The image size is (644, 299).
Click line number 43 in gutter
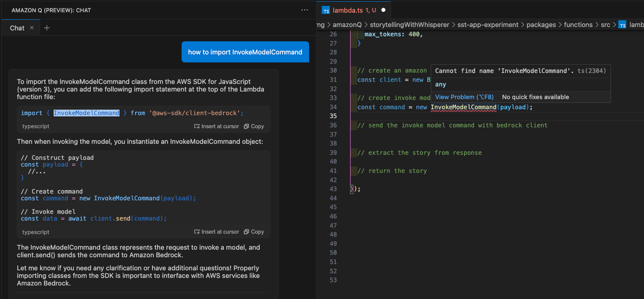(333, 189)
